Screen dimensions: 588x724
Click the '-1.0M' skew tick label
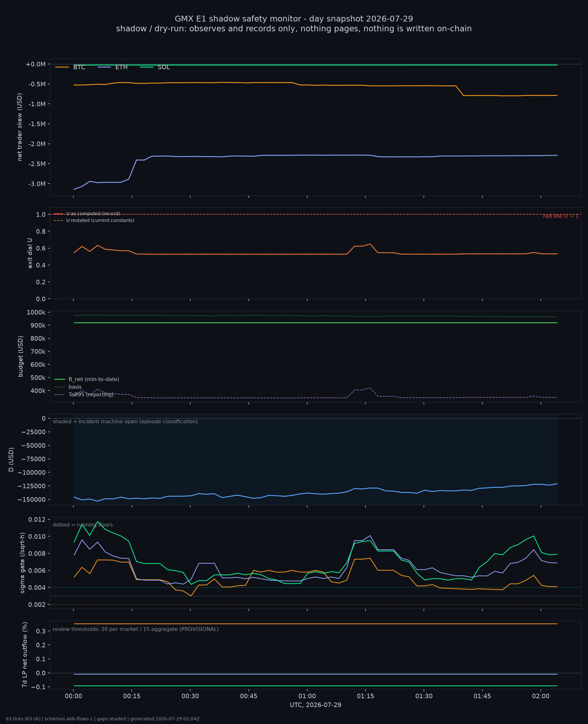click(37, 104)
